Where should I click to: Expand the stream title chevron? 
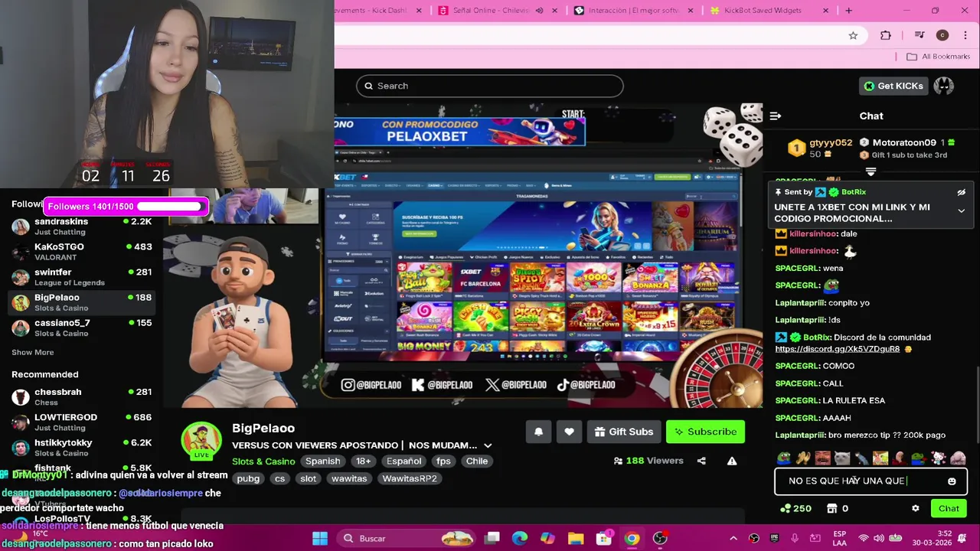(x=488, y=445)
